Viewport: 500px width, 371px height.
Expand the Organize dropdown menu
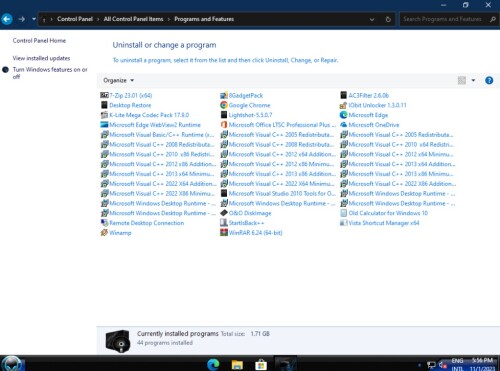[118, 80]
